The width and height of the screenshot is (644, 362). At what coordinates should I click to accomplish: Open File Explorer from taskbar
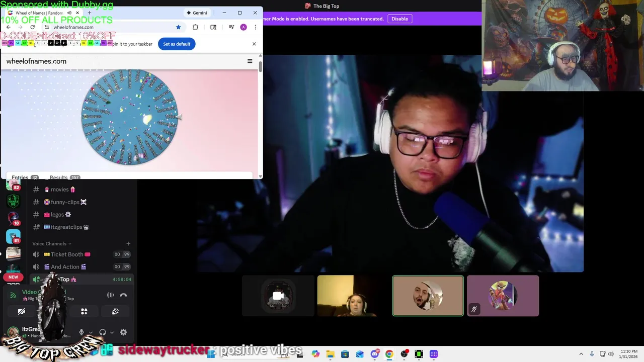click(x=330, y=354)
